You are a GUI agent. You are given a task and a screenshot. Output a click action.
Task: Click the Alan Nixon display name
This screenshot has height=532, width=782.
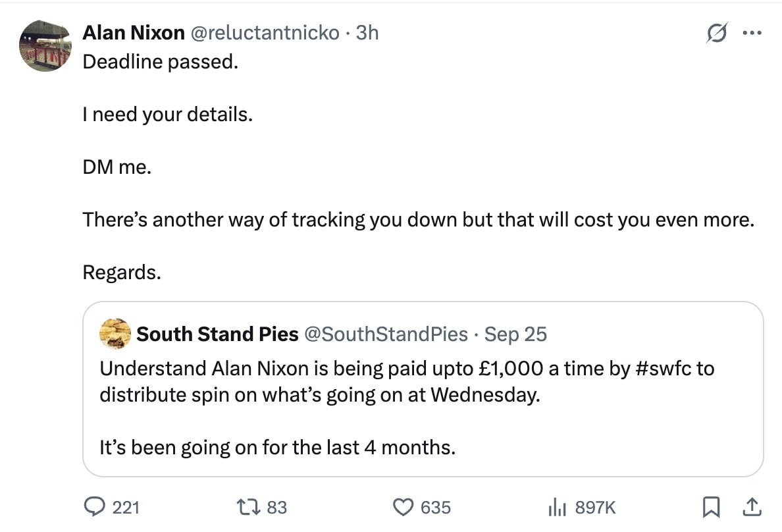click(133, 33)
